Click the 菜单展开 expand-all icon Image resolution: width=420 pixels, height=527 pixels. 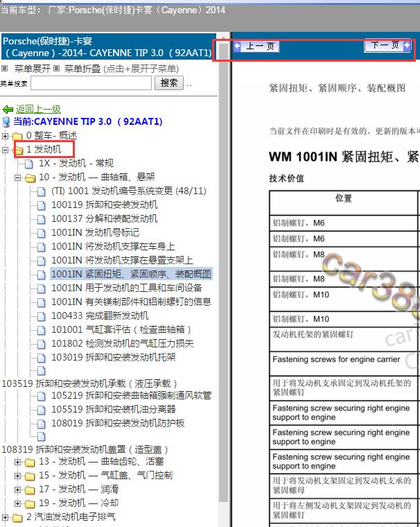[4, 69]
